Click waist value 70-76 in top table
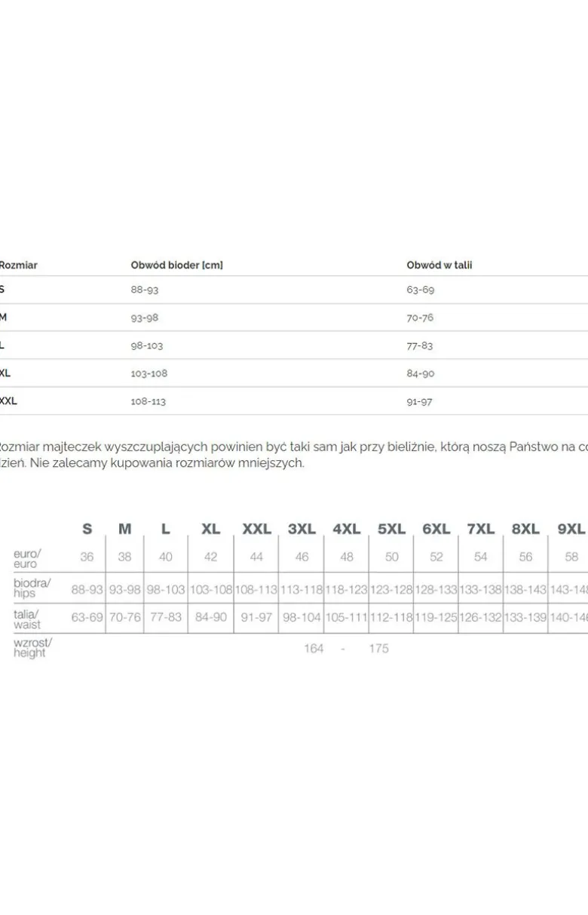Screen dimensions: 588x915 coord(420,318)
